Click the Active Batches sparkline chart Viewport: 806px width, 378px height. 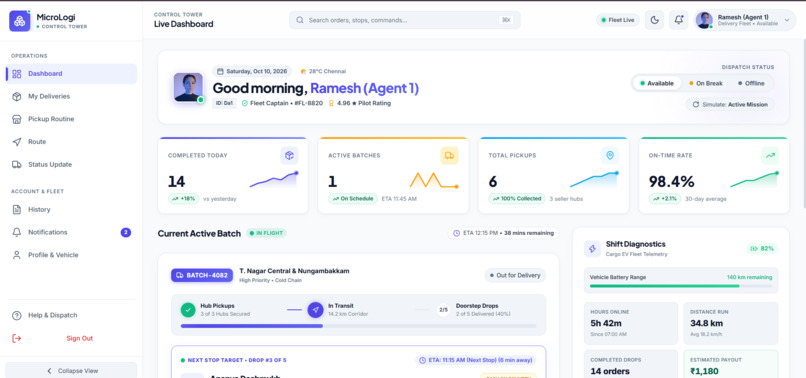[434, 180]
